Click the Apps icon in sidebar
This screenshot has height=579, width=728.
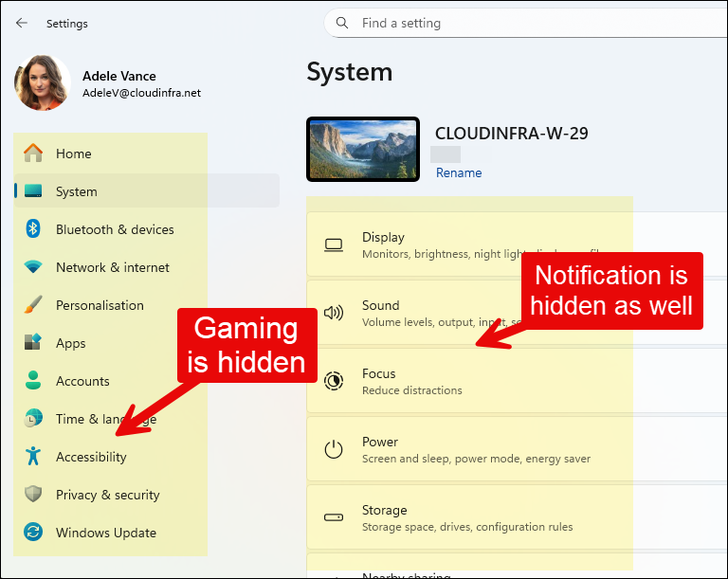coord(34,343)
